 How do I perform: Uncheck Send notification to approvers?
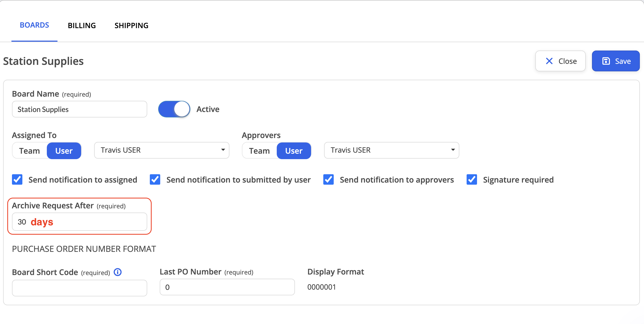[x=329, y=179]
